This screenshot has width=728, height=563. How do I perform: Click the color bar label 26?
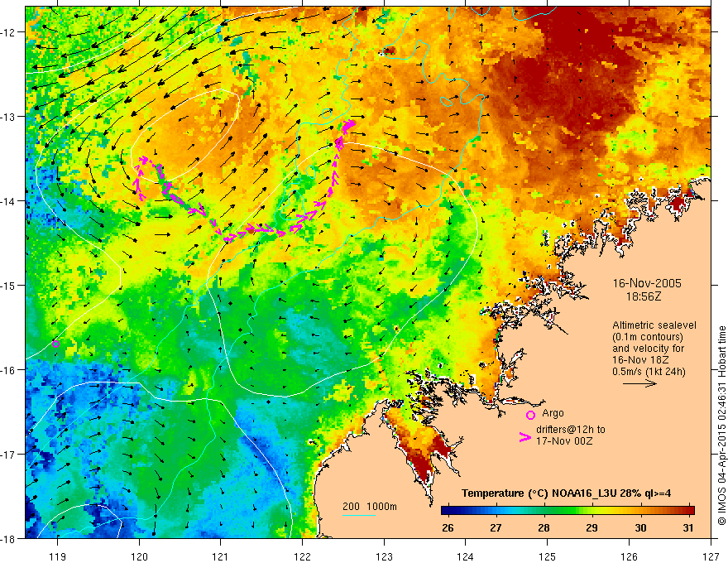point(448,527)
